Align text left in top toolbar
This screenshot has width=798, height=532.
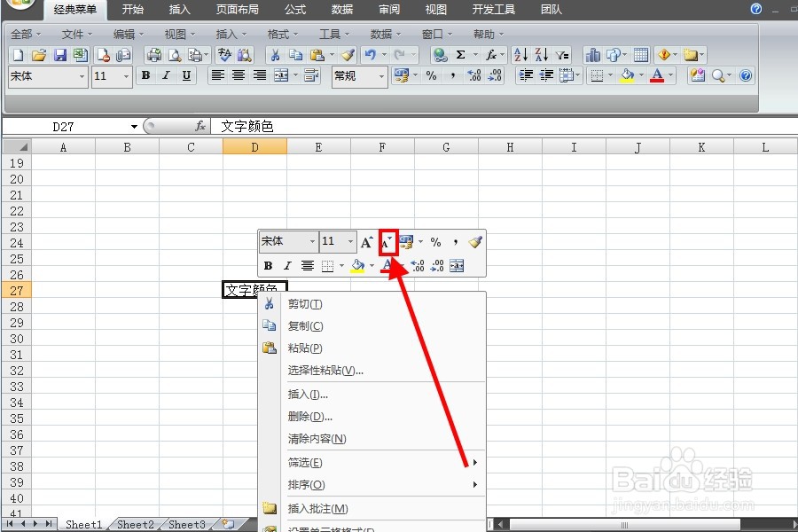pyautogui.click(x=218, y=76)
